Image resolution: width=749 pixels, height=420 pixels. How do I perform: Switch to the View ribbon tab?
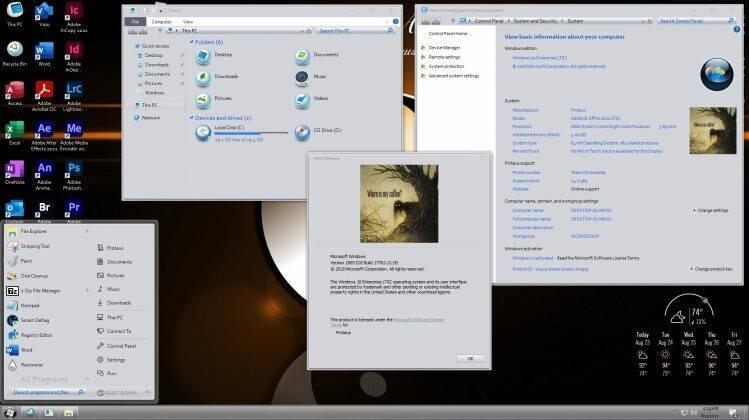point(188,22)
